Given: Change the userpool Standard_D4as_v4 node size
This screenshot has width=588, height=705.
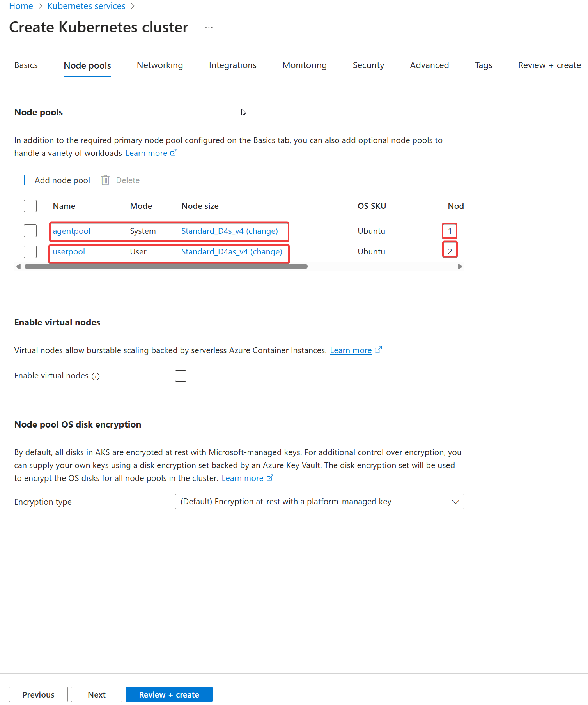Looking at the screenshot, I should (x=232, y=252).
